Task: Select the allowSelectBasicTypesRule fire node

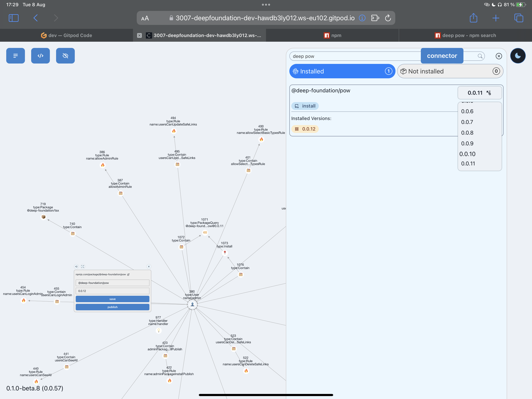Action: coord(261,139)
